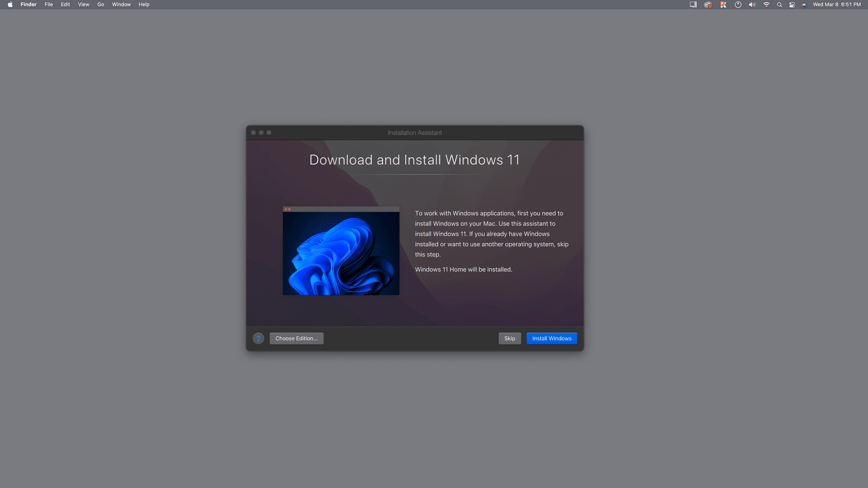868x488 pixels.
Task: Click the date and time in menu bar
Action: coord(837,5)
